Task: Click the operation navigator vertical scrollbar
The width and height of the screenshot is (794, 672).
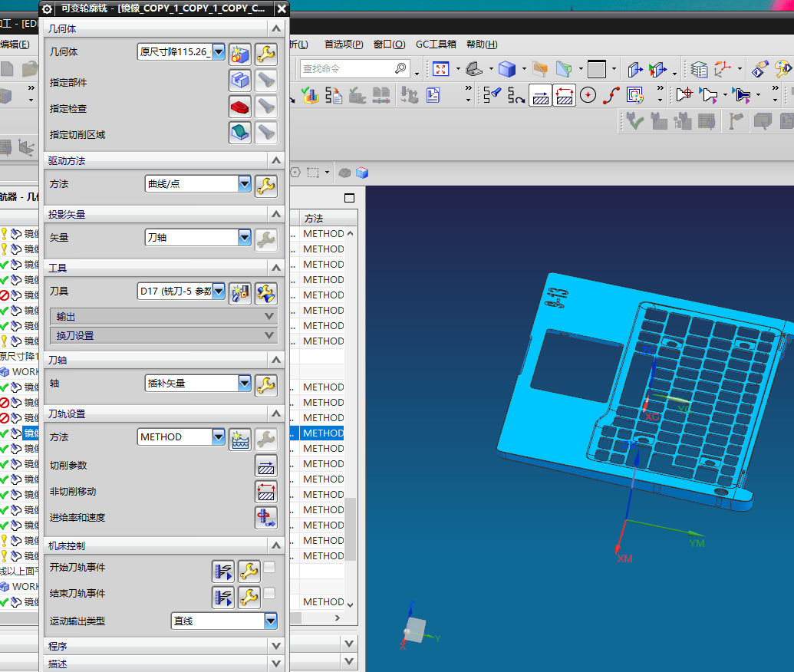Action: coord(351,528)
